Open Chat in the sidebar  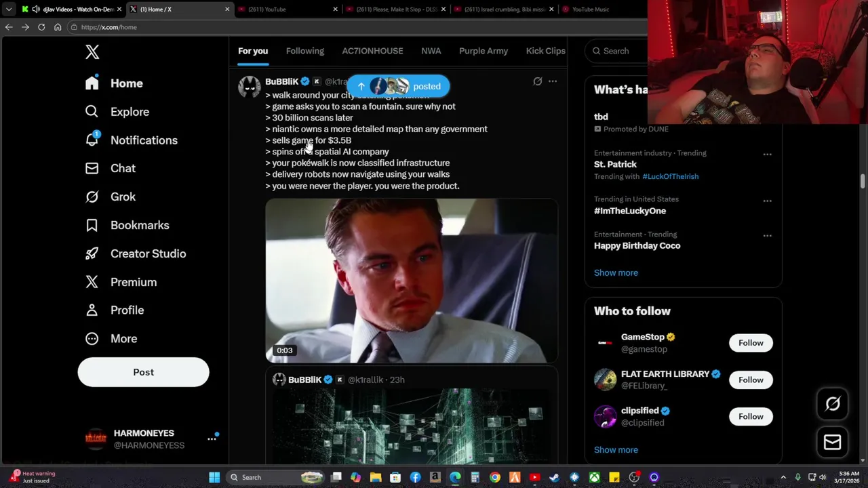[110, 168]
